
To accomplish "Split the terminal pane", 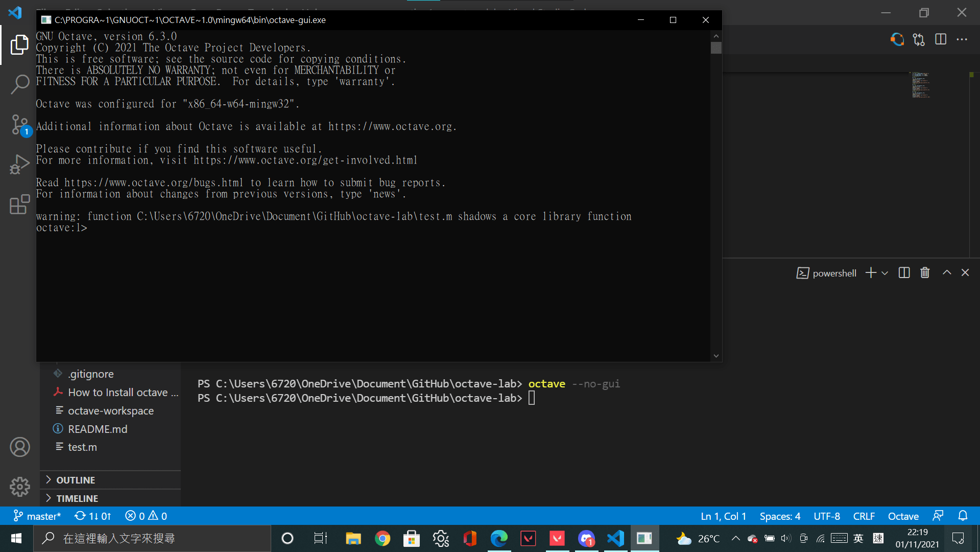I will 904,272.
